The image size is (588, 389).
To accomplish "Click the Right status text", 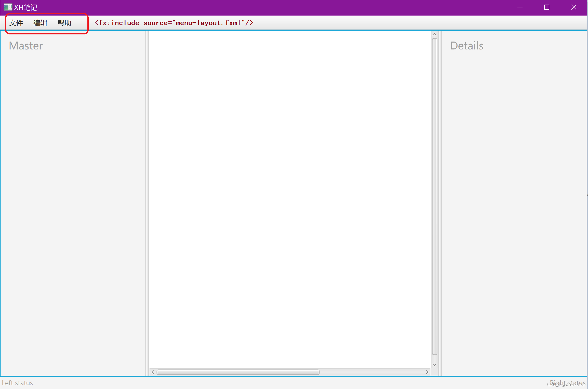I will click(x=567, y=382).
